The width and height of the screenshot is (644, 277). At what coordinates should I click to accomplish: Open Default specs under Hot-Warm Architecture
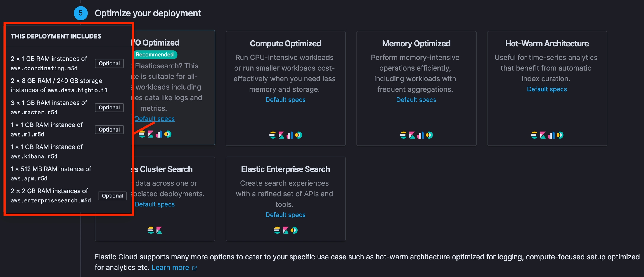tap(547, 89)
